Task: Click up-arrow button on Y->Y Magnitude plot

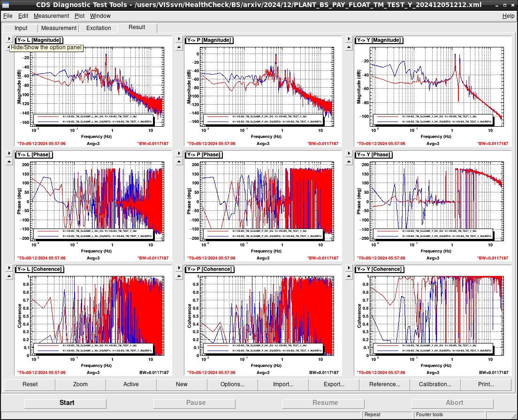Action: pos(349,47)
